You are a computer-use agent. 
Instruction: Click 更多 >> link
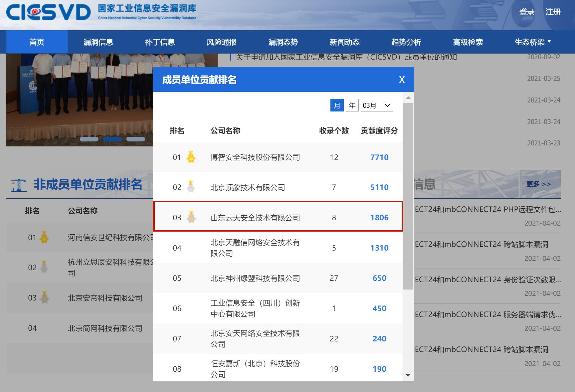[x=538, y=184]
